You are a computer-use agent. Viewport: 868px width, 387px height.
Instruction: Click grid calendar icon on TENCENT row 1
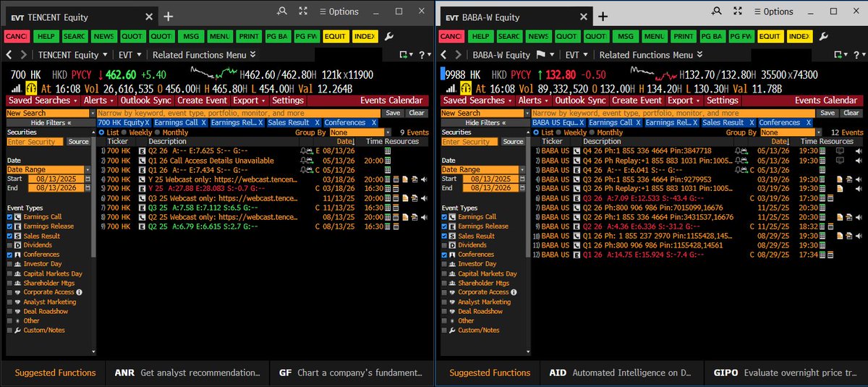point(388,150)
